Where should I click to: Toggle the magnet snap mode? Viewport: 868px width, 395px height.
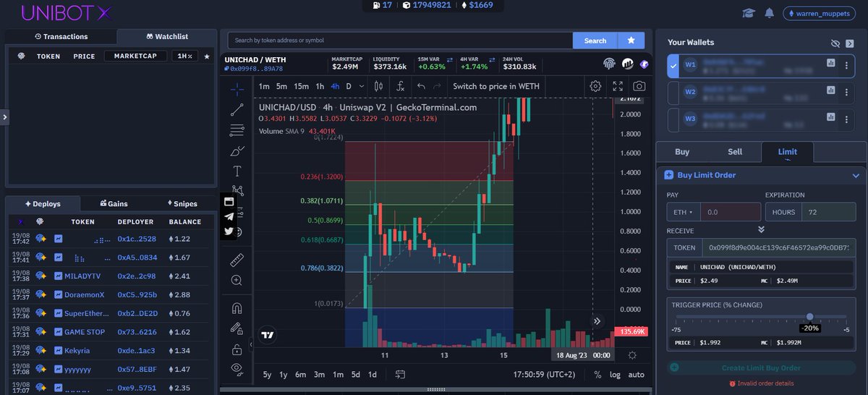coord(237,307)
